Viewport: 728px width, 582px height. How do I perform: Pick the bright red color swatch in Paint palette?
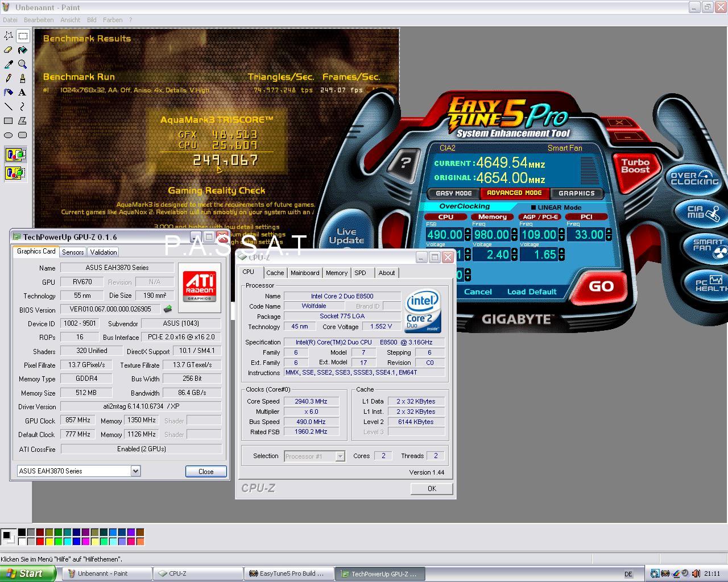[x=40, y=541]
